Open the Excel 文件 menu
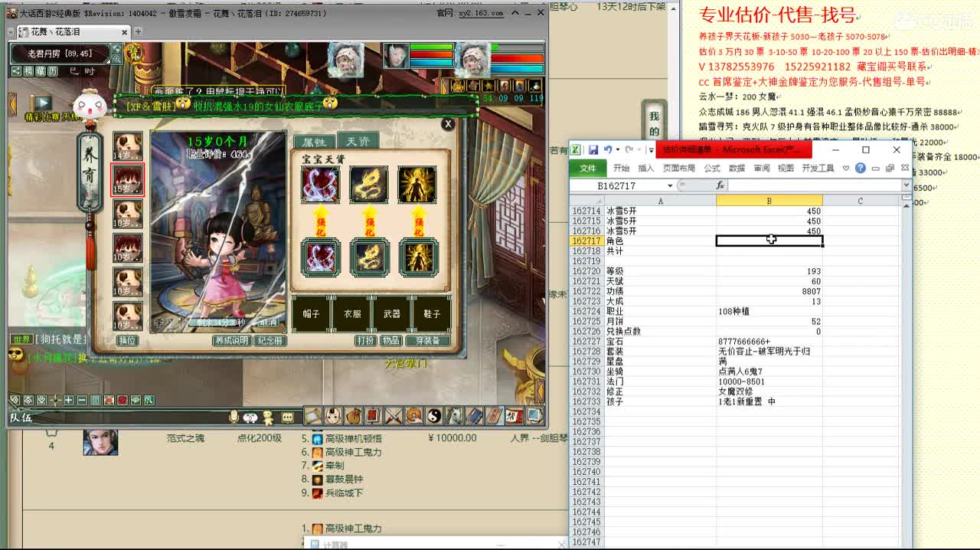 587,168
